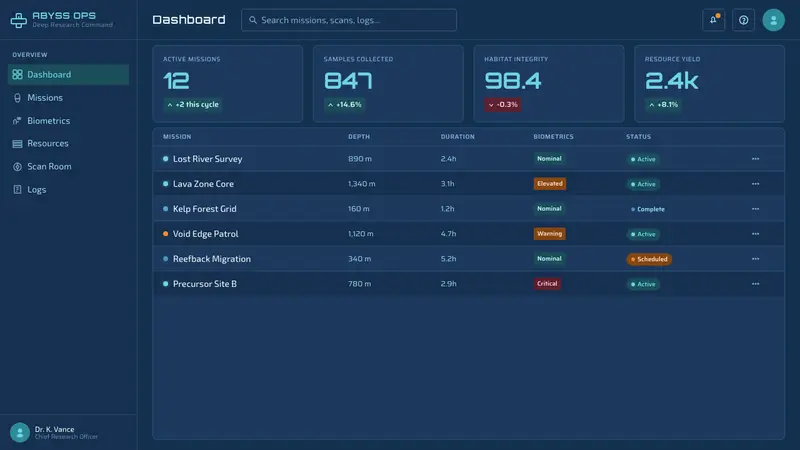Sort by Biometrics column header

(x=554, y=137)
